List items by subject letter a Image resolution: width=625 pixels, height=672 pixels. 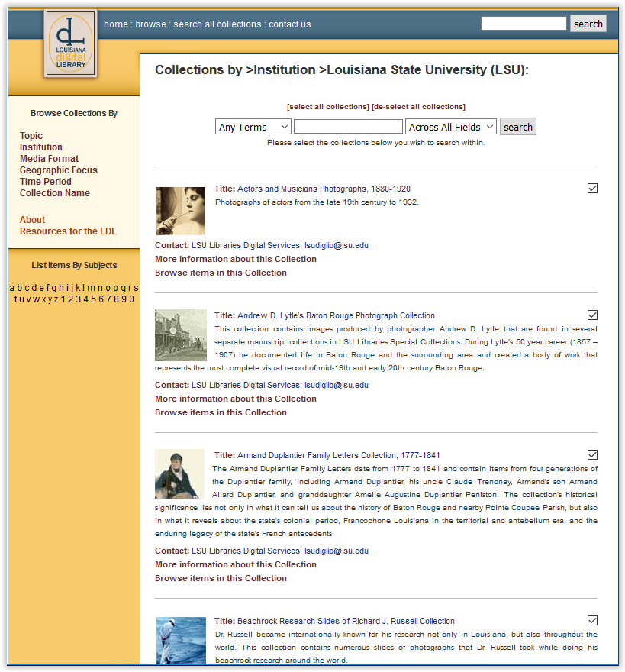pyautogui.click(x=12, y=288)
